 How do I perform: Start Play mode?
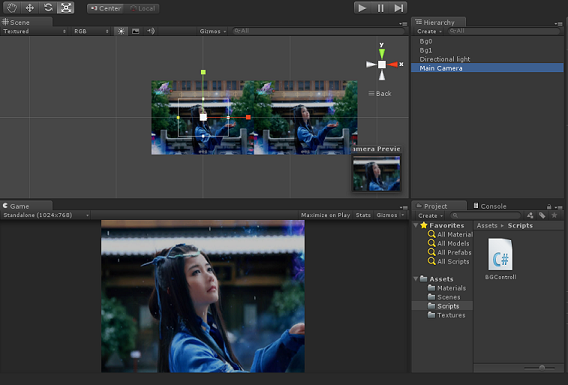point(362,8)
